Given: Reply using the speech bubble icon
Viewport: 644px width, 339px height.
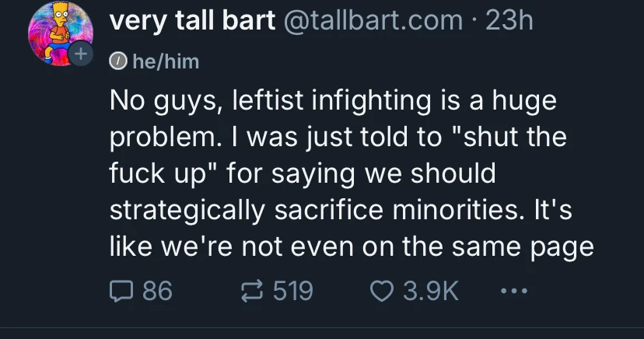Looking at the screenshot, I should coord(120,291).
